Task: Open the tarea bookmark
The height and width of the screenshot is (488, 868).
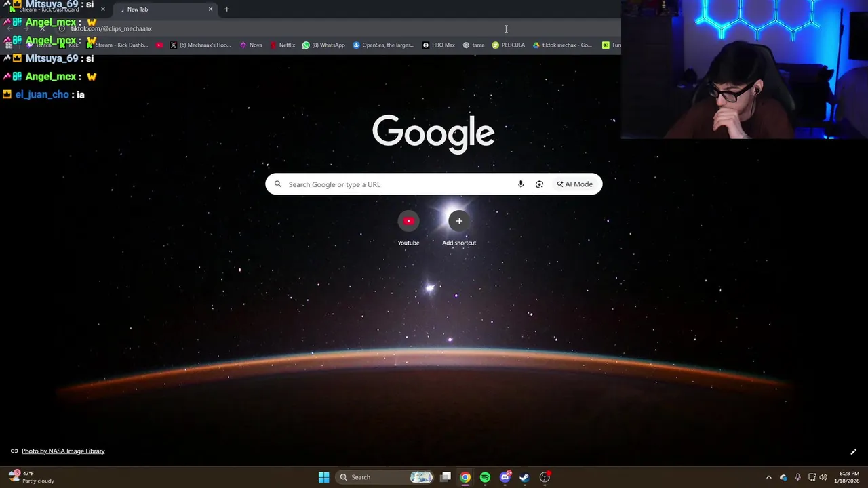Action: pyautogui.click(x=473, y=45)
